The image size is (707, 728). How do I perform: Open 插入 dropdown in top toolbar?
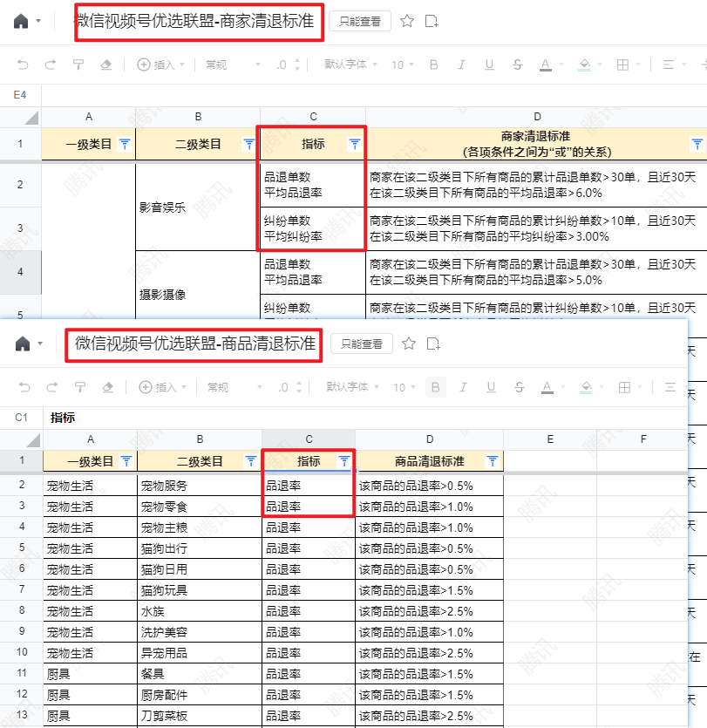pyautogui.click(x=161, y=65)
